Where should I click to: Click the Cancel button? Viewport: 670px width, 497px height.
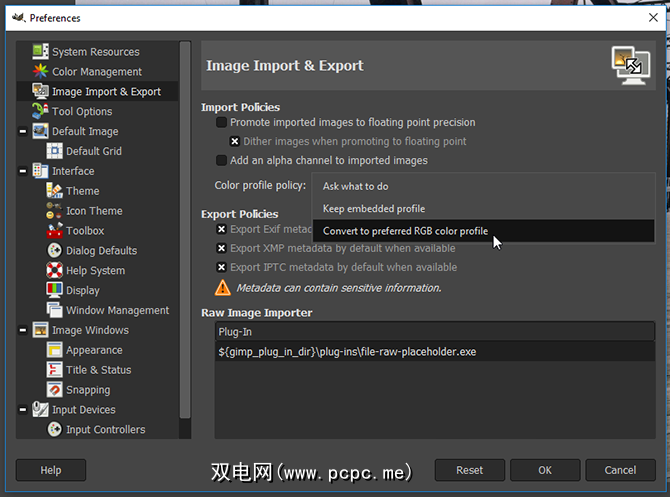coord(620,470)
